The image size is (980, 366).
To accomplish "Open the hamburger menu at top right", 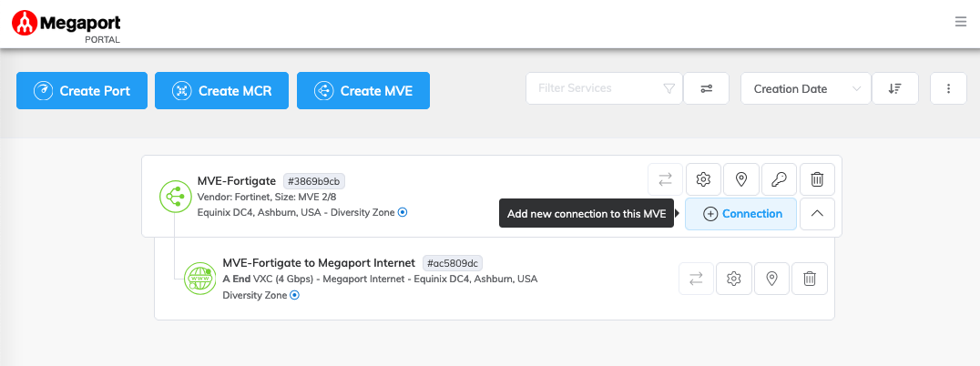I will point(961,22).
